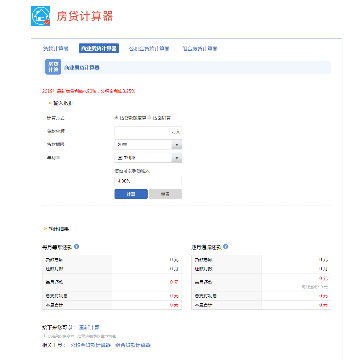Click the blue calculate button
360x360 pixels.
(x=131, y=194)
